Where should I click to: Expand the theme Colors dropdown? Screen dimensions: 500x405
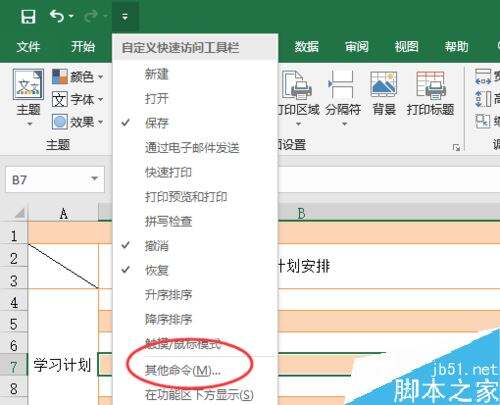point(101,77)
